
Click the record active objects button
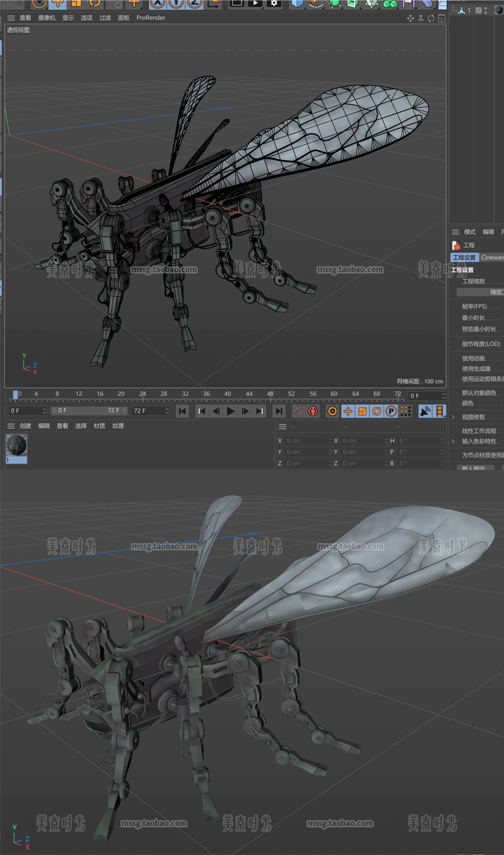298,411
